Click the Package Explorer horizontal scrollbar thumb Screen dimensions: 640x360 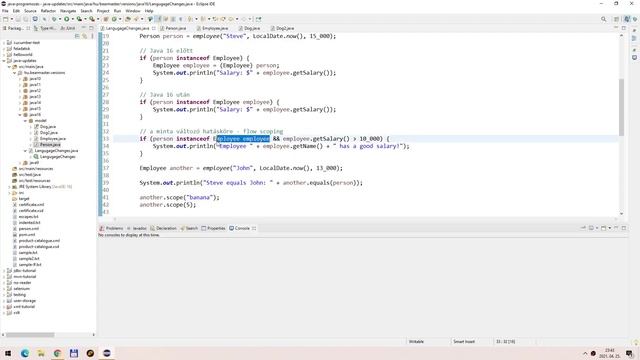[30, 335]
